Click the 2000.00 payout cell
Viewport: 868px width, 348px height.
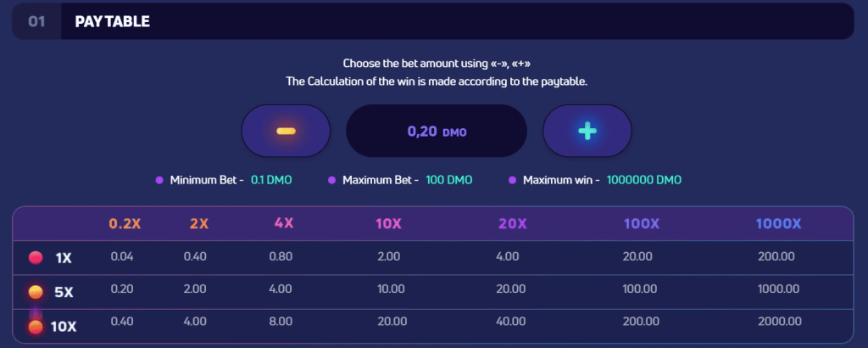pyautogui.click(x=780, y=321)
